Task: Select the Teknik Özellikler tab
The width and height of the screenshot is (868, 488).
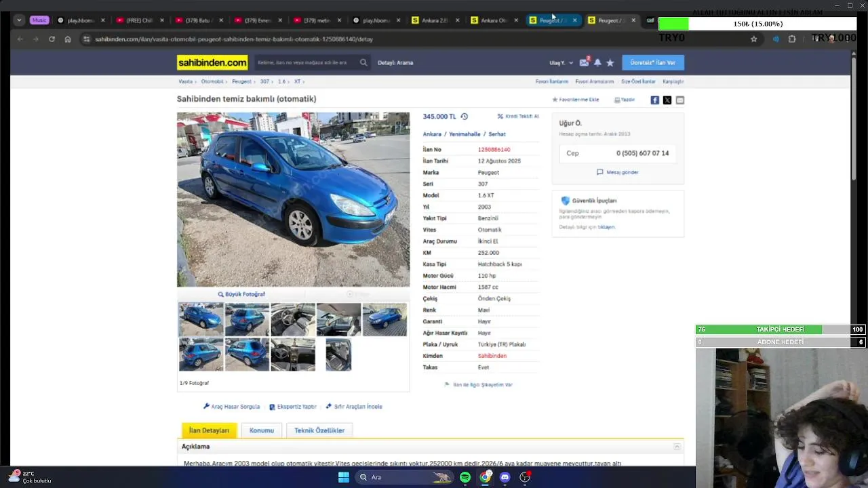Action: 319,430
